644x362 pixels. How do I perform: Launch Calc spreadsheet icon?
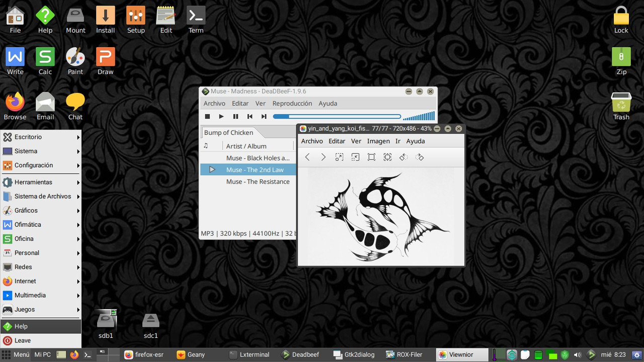coord(45,61)
